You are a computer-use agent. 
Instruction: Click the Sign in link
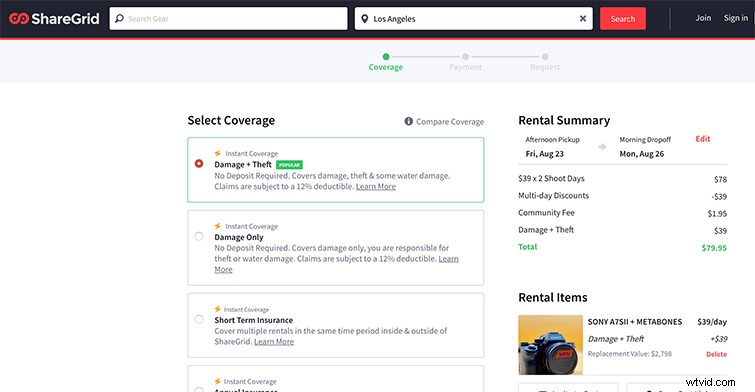[x=736, y=18]
